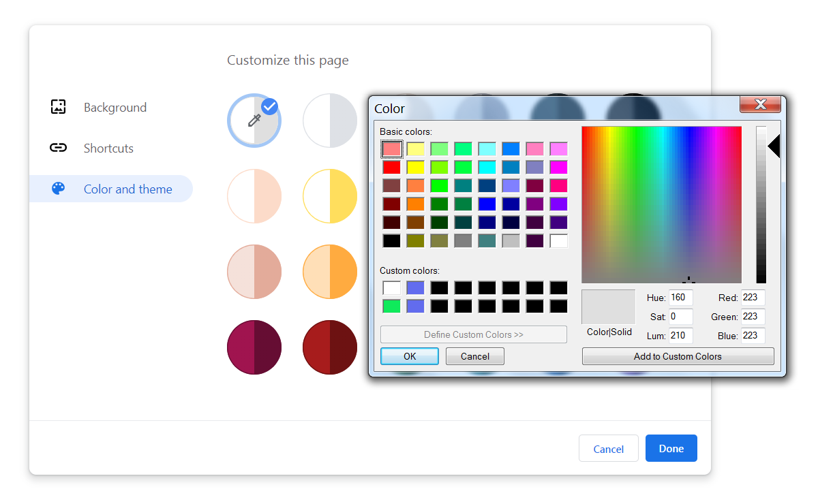Viewport: 818px width, 504px height.
Task: Switch to the Background section
Action: (115, 107)
